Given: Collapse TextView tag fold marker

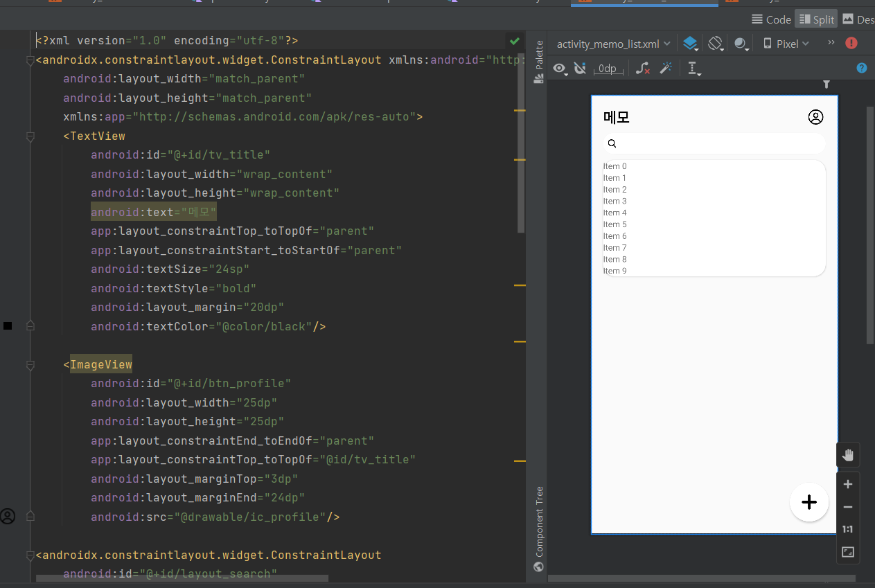Looking at the screenshot, I should click(30, 137).
